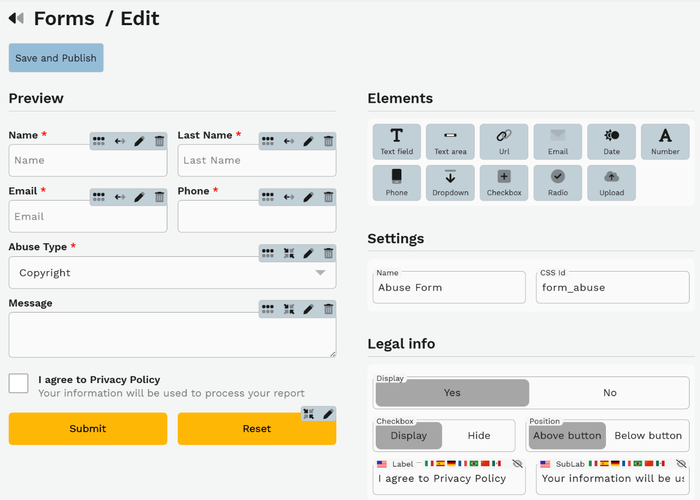Shrink the Abuse Type field width
Image resolution: width=700 pixels, height=500 pixels.
click(289, 254)
